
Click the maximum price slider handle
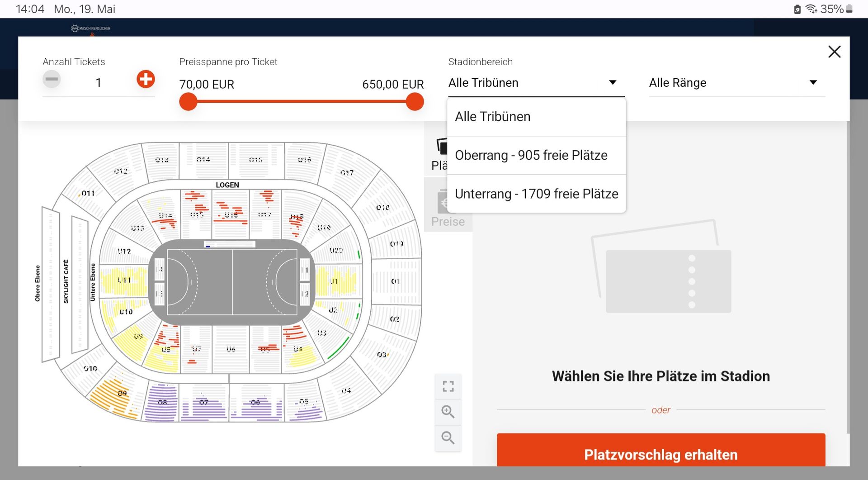(415, 102)
